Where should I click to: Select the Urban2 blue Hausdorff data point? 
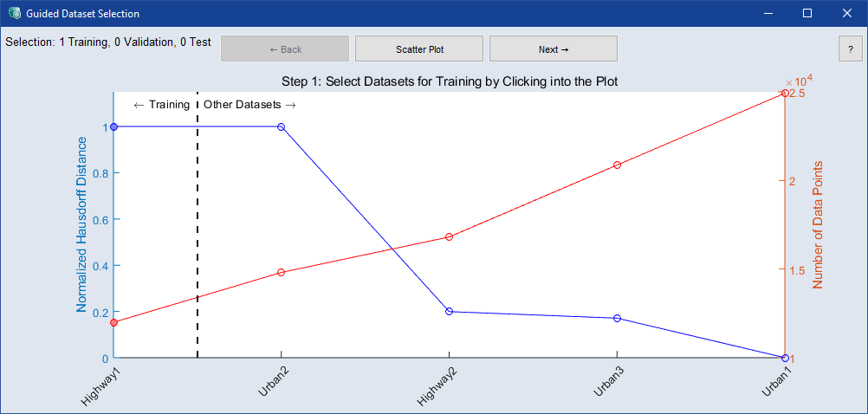tap(282, 126)
